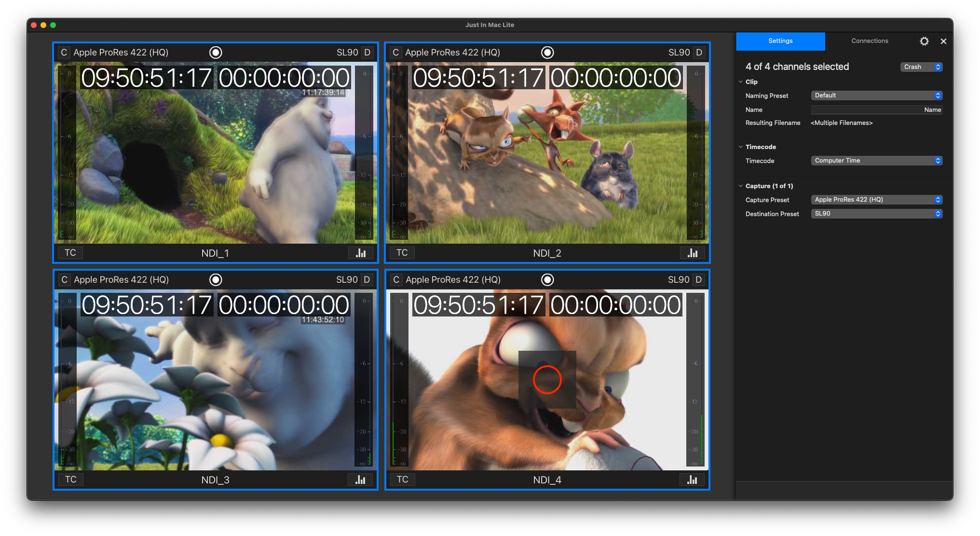
Task: Click the C capture icon on NDI_2
Action: (x=395, y=53)
